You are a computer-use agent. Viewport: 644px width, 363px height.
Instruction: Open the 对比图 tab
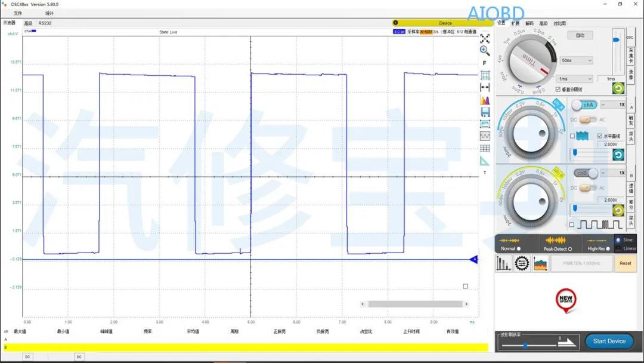[x=559, y=23]
